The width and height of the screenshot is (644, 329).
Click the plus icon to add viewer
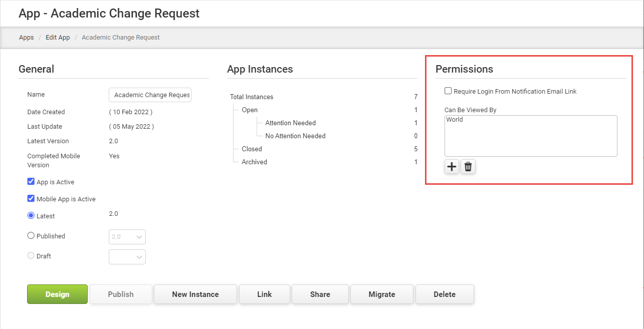click(x=452, y=167)
